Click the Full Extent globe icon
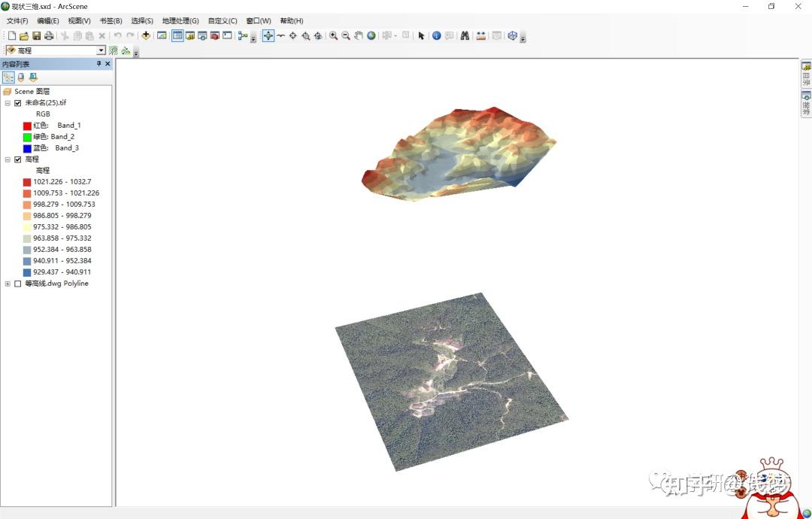812x519 pixels. (371, 35)
